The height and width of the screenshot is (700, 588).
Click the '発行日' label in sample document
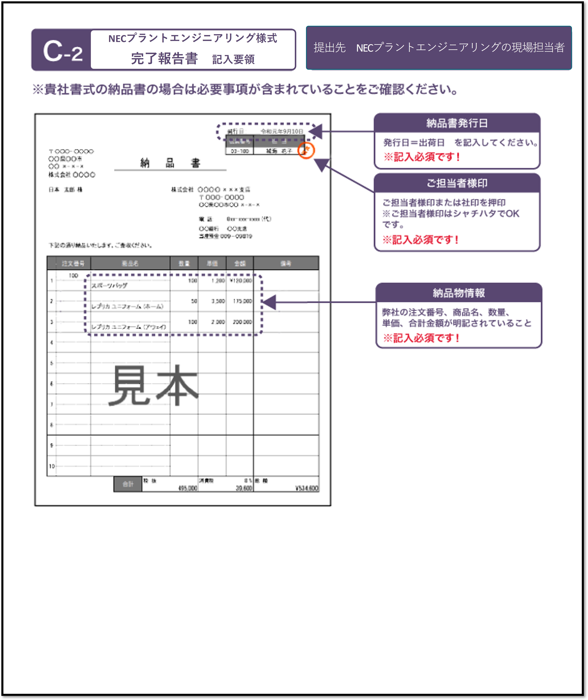(x=235, y=131)
